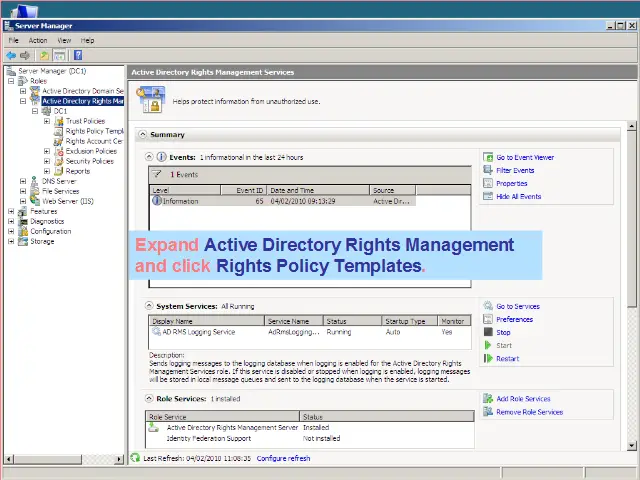Open the Action menu
This screenshot has width=640, height=480.
click(x=38, y=40)
